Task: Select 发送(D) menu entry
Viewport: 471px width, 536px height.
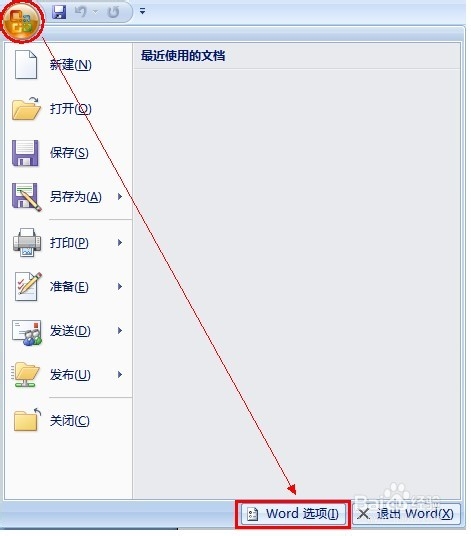Action: coord(68,331)
